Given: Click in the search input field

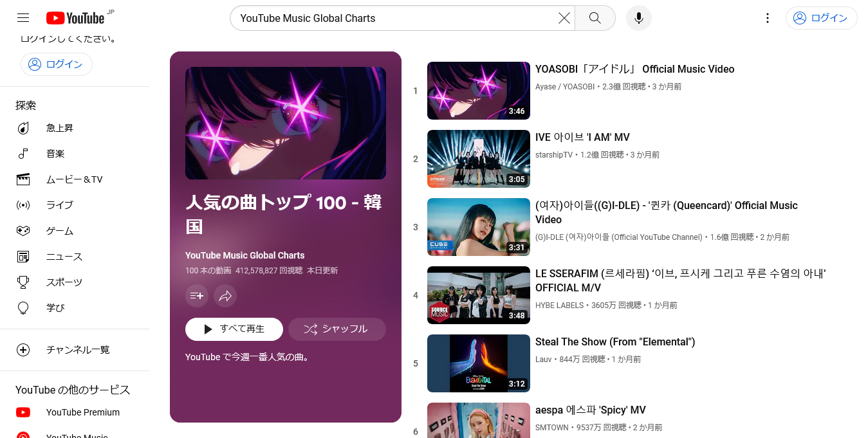Looking at the screenshot, I should (x=392, y=18).
